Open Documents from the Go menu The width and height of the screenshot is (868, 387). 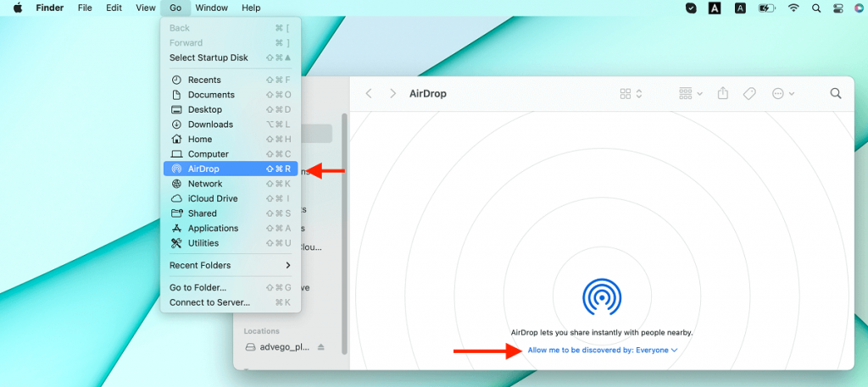coord(231,95)
